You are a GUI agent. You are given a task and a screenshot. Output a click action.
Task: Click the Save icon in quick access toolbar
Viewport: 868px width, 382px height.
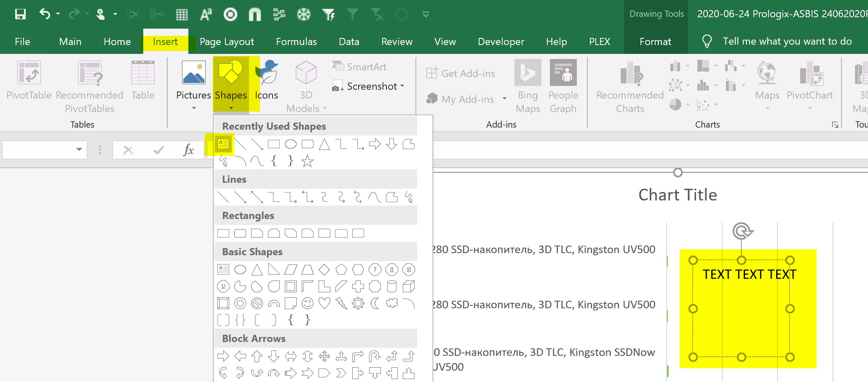[x=20, y=14]
